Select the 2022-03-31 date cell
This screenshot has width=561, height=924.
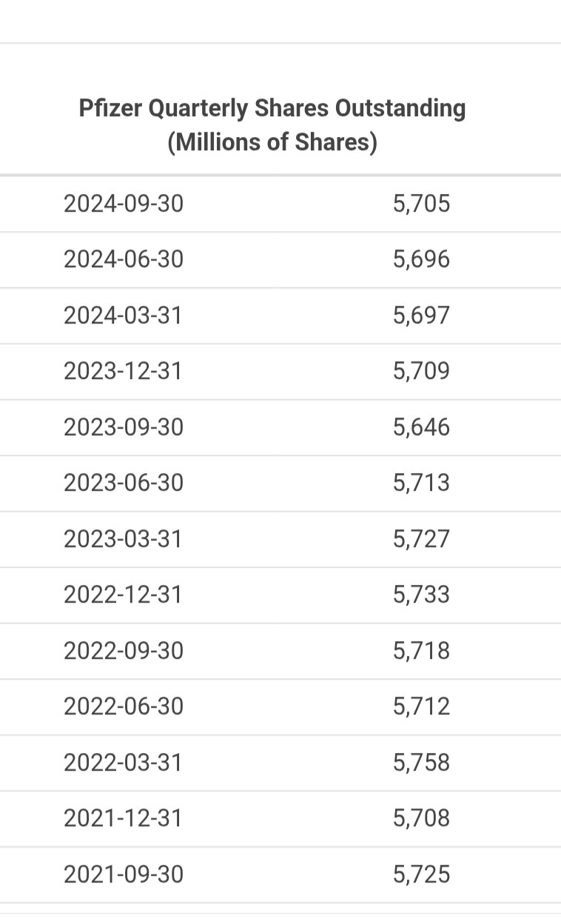pos(123,763)
